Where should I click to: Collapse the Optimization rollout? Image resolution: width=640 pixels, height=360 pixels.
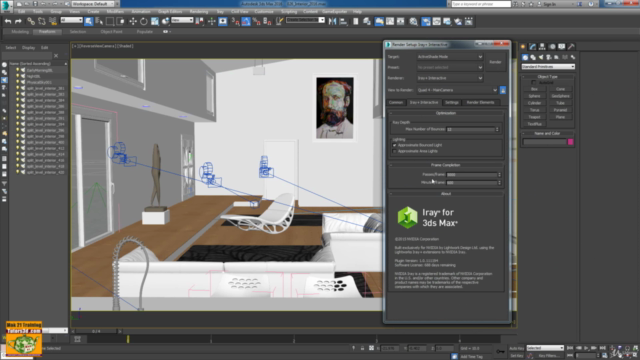tap(446, 113)
